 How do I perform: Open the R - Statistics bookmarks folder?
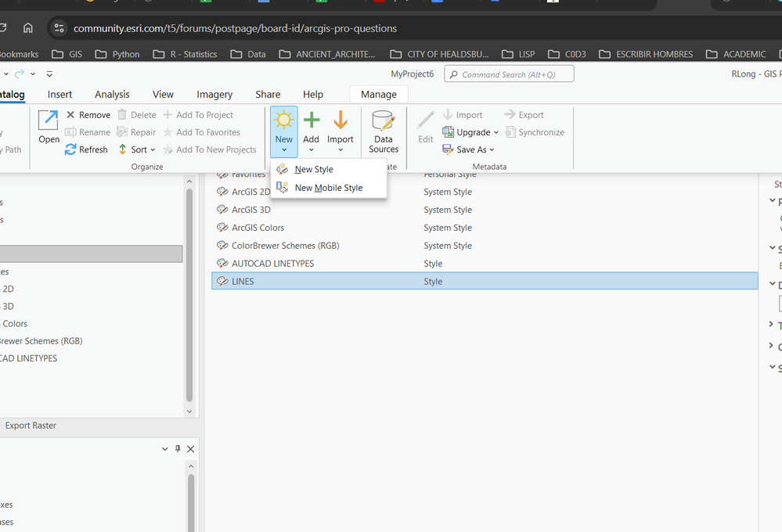[x=185, y=54]
